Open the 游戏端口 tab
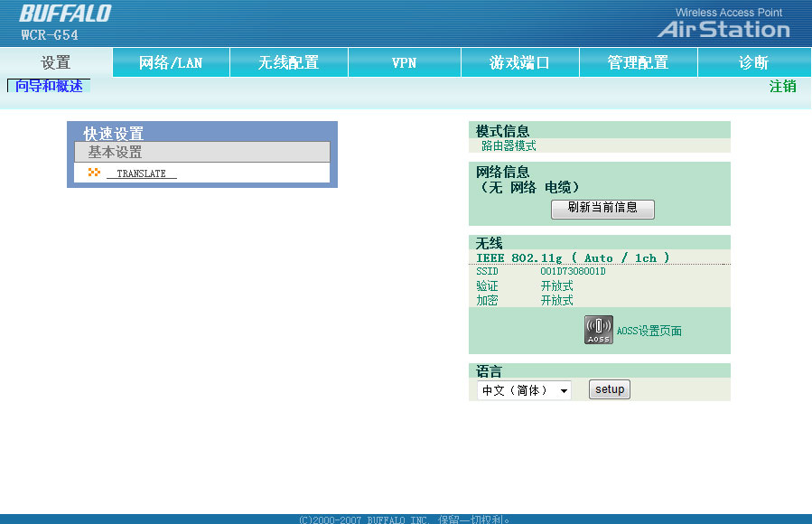 [520, 62]
